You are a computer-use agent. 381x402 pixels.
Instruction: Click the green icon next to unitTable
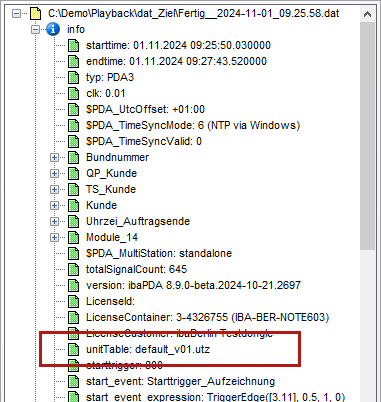click(x=74, y=349)
